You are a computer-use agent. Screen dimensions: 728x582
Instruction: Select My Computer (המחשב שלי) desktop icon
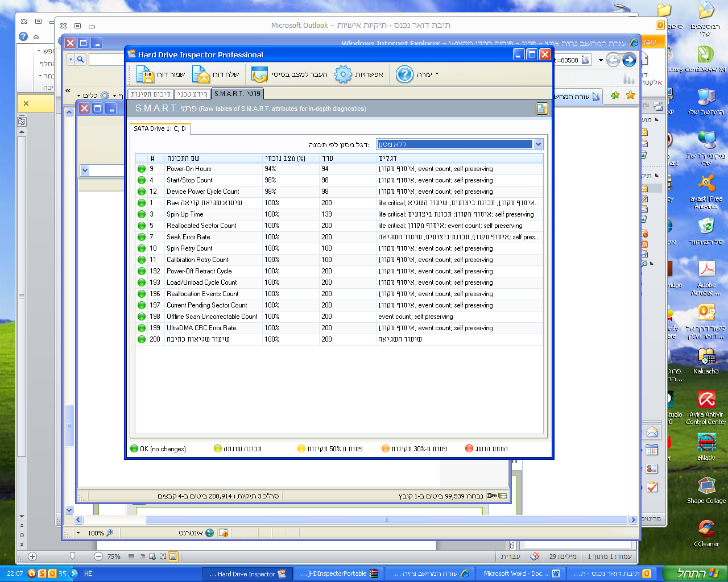coord(706,101)
